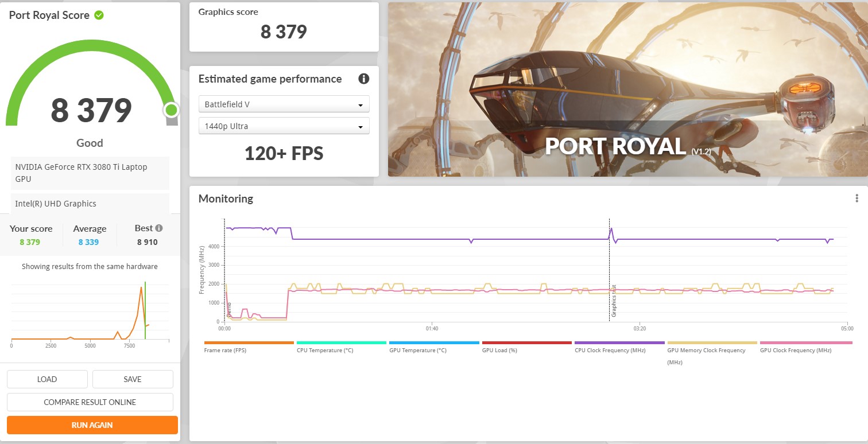This screenshot has width=868, height=444.
Task: Toggle GPU Temperature legend series
Action: tap(417, 350)
